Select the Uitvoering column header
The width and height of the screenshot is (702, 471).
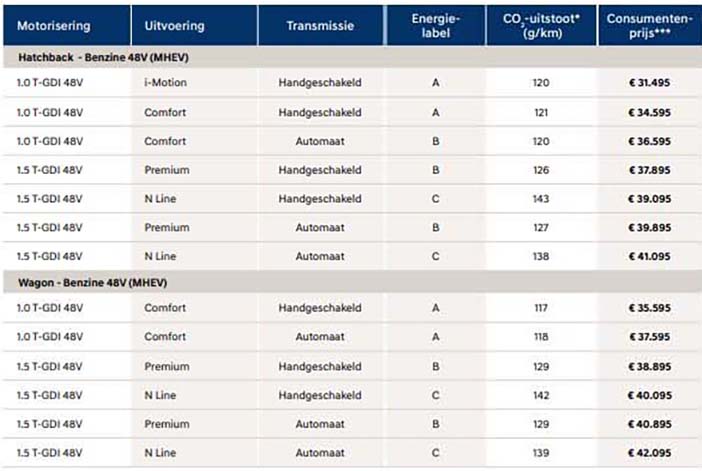pyautogui.click(x=174, y=26)
